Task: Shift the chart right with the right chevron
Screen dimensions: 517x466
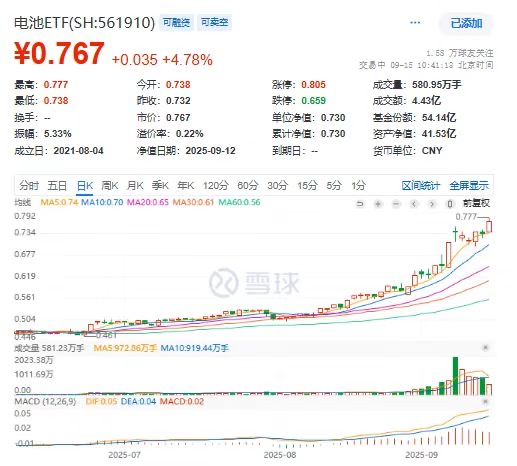Action: click(x=432, y=204)
